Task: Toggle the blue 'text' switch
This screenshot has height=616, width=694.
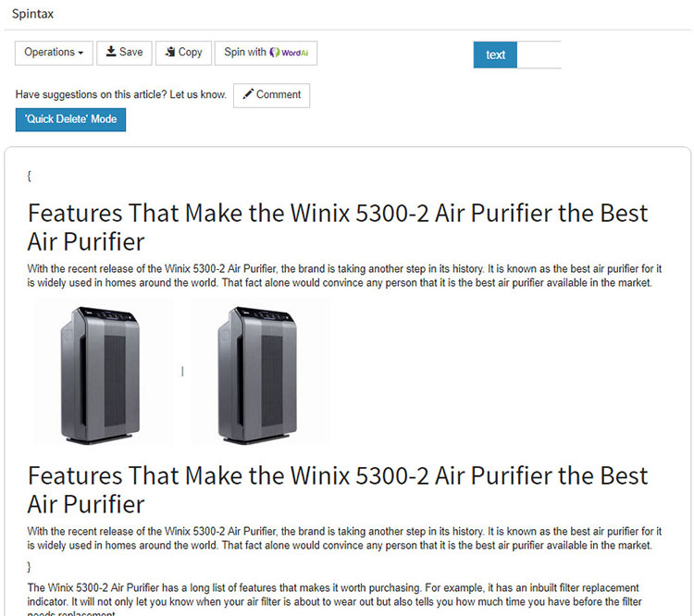Action: pos(495,55)
